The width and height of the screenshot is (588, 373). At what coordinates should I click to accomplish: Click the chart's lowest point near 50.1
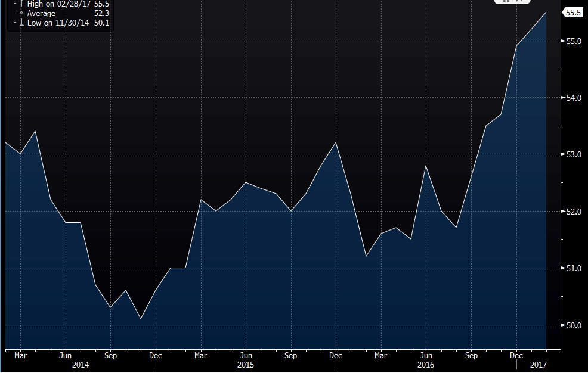[x=141, y=319]
